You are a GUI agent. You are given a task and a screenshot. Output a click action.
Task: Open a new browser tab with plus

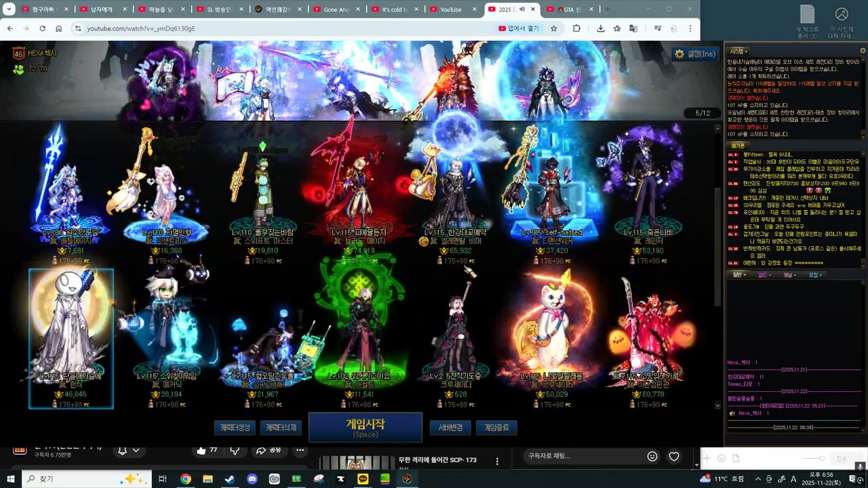[x=607, y=9]
